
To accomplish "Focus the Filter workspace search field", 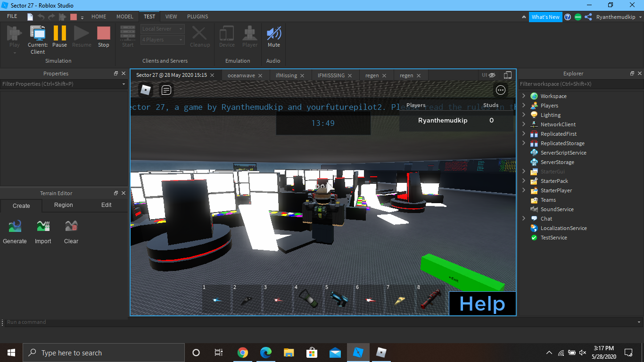I will click(x=581, y=84).
